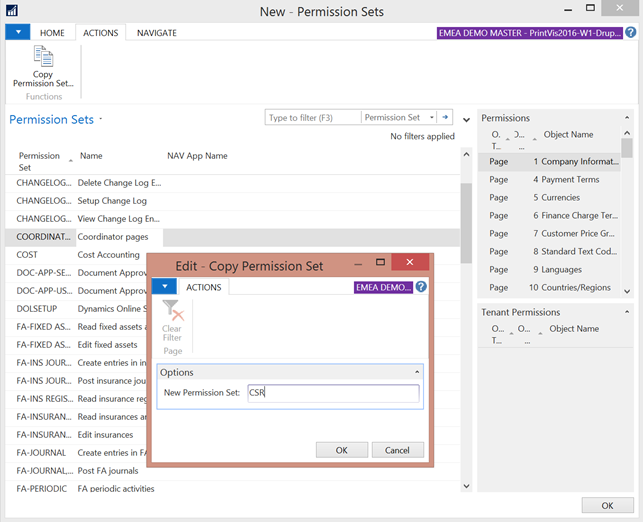The width and height of the screenshot is (643, 522).
Task: Click EMEA DEMO badge in dialog
Action: pos(383,287)
